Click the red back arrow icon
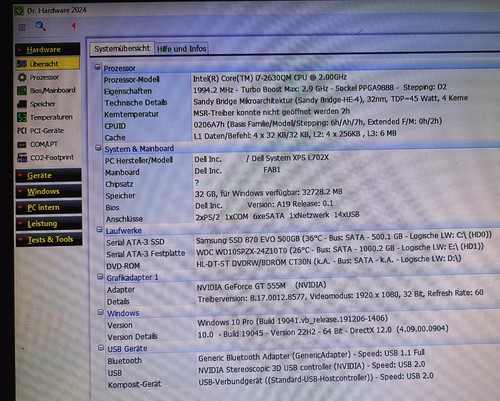This screenshot has height=401, width=500. pos(74,26)
